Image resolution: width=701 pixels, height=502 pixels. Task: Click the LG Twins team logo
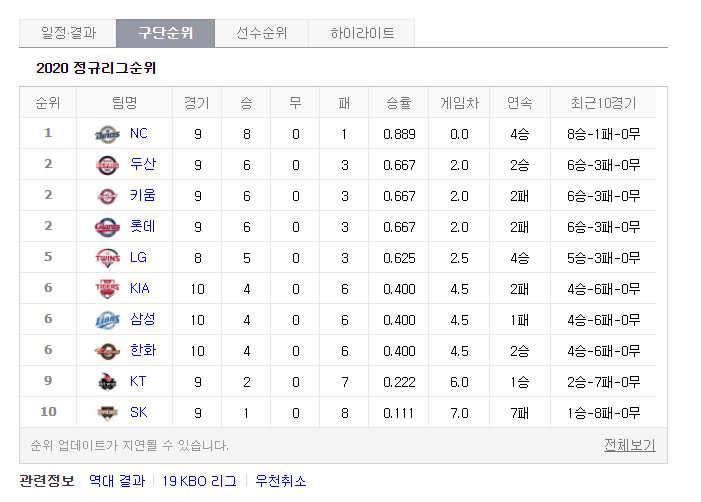point(107,258)
